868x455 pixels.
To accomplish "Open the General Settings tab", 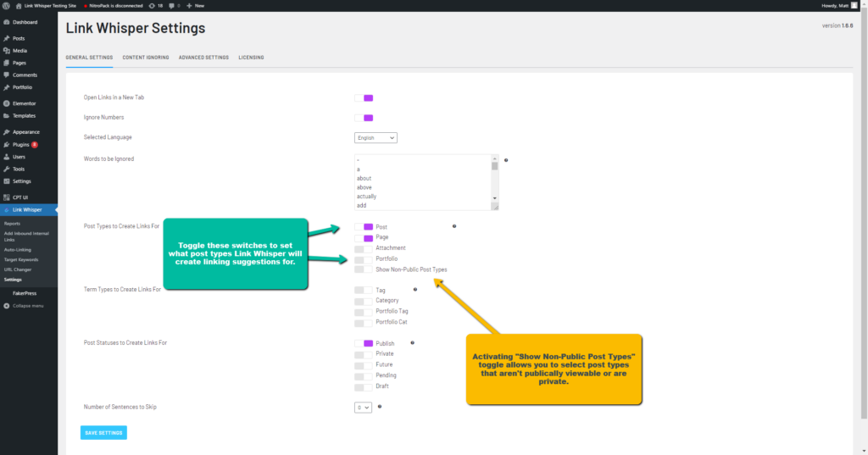I will tap(89, 58).
